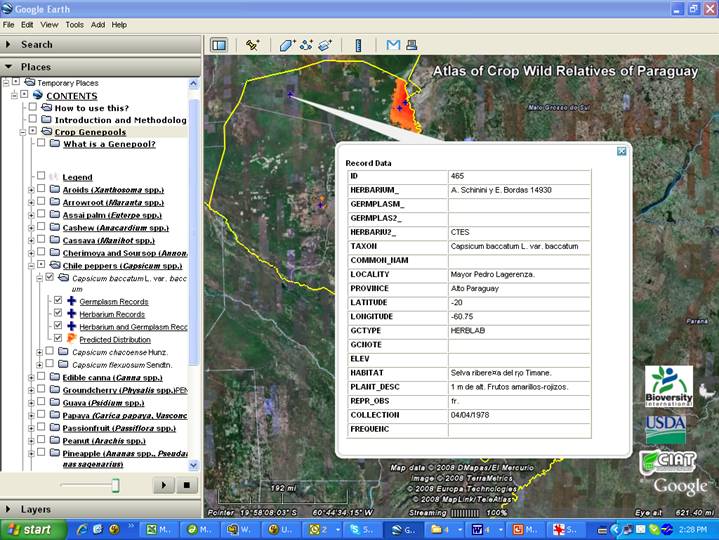The width and height of the screenshot is (719, 540).
Task: Select the Add Polygon tool
Action: (287, 45)
